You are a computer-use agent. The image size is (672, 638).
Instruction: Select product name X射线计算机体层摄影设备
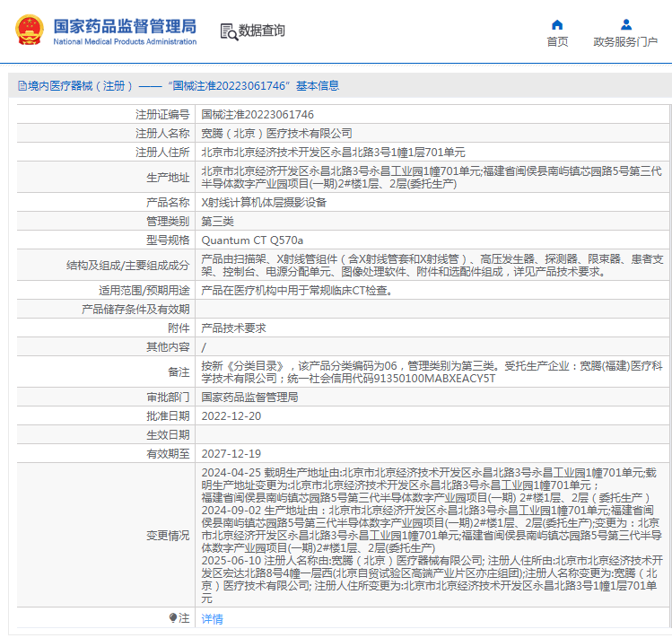[264, 203]
